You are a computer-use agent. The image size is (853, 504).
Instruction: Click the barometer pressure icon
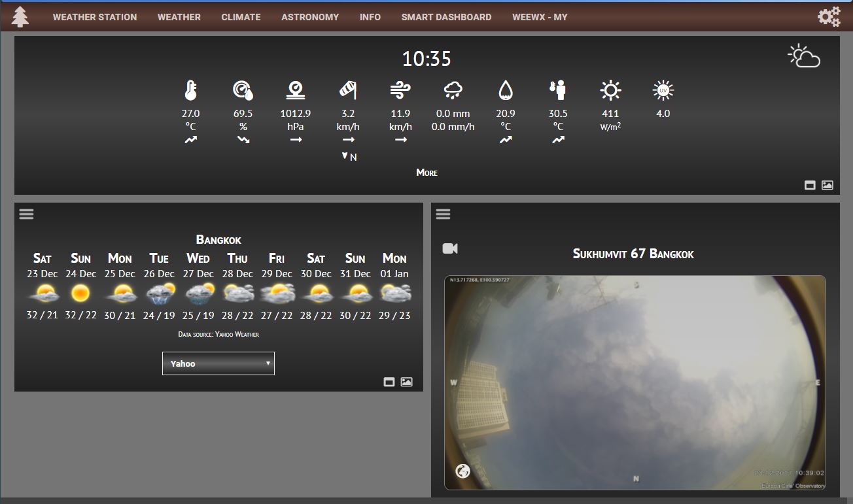click(296, 90)
